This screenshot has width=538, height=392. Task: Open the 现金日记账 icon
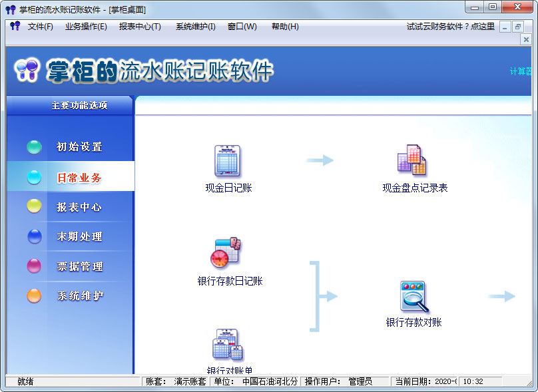[228, 160]
